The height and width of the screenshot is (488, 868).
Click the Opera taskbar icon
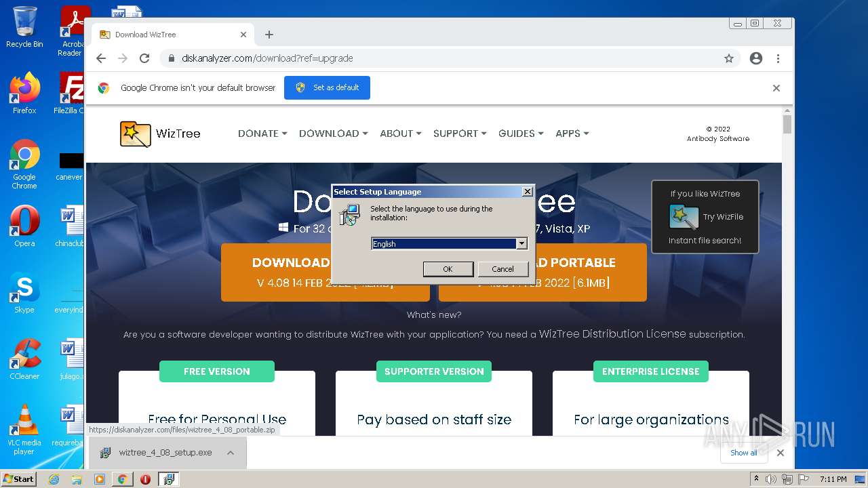(145, 479)
